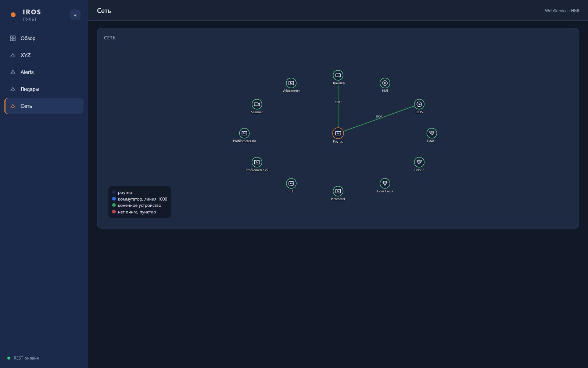Click the Lidar 1 wifi node
Screen dimensions: 588x368
tap(432, 133)
